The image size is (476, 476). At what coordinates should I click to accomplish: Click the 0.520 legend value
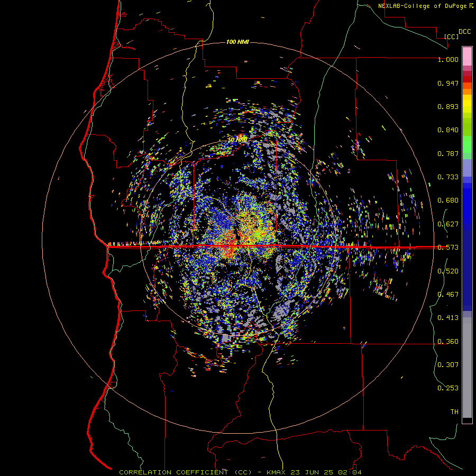(x=448, y=271)
